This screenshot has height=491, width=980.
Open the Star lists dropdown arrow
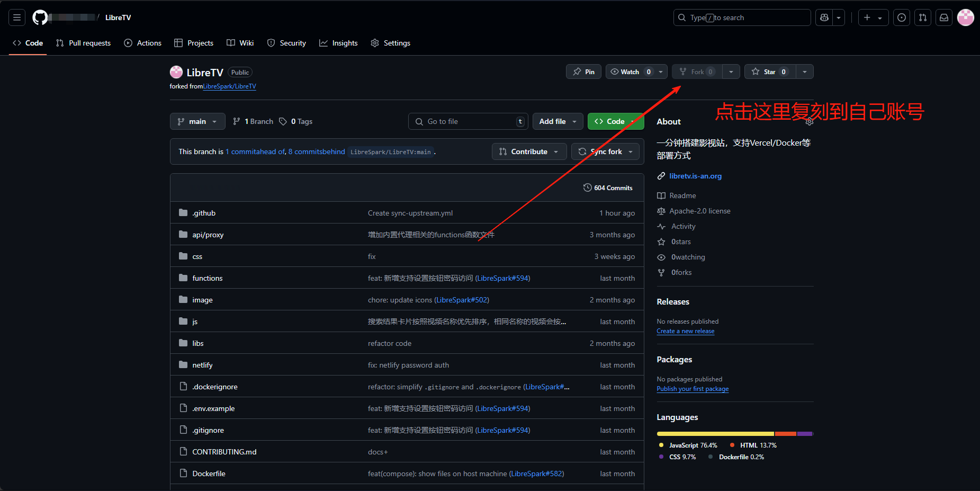pyautogui.click(x=804, y=72)
